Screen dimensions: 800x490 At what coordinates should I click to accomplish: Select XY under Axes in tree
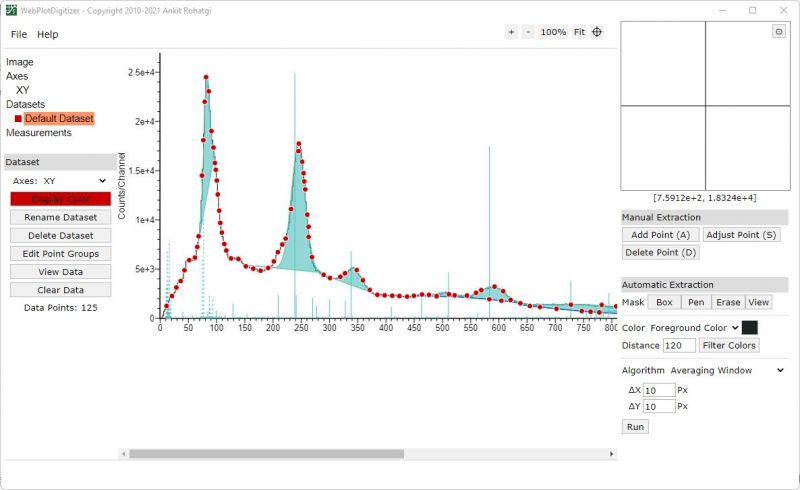pos(23,90)
